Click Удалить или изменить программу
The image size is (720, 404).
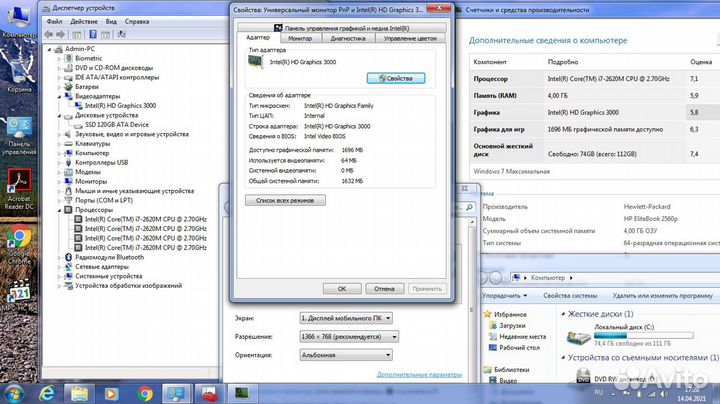(662, 296)
